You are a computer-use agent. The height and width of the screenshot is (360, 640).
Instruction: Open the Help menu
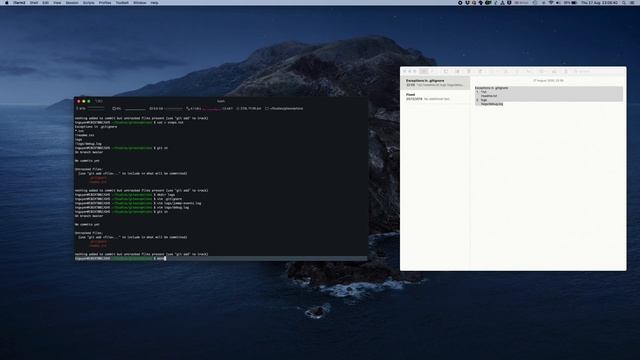[154, 2]
